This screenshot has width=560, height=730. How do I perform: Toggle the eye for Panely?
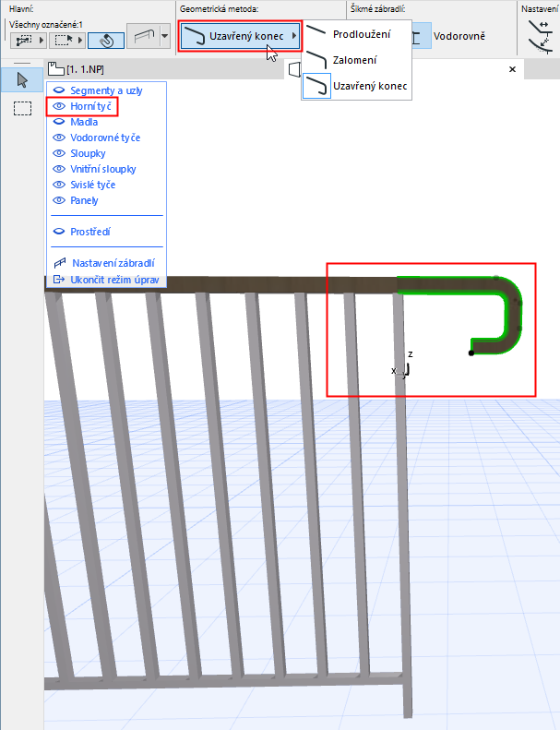coord(59,200)
